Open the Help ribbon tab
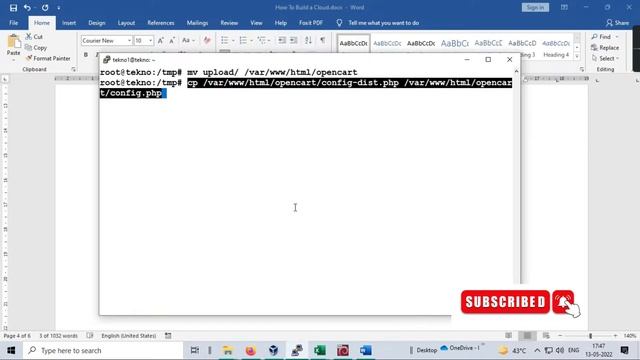 (x=280, y=23)
